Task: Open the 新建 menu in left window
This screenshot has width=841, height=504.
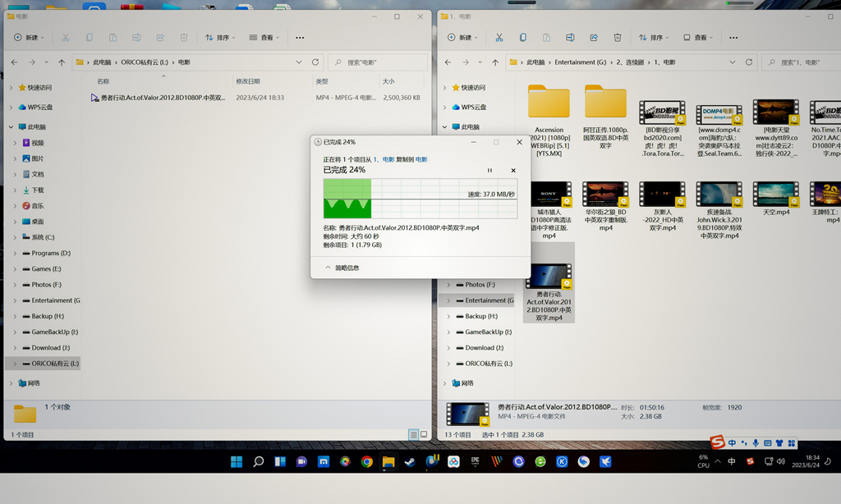Action: (29, 38)
